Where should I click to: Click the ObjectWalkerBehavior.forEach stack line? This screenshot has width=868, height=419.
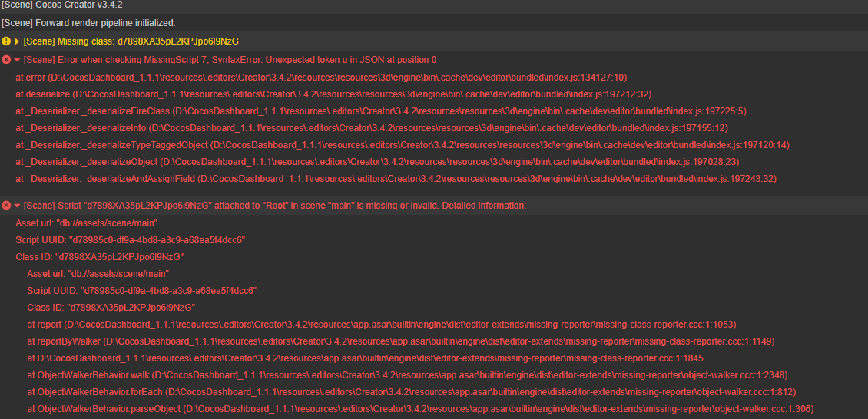click(x=411, y=392)
